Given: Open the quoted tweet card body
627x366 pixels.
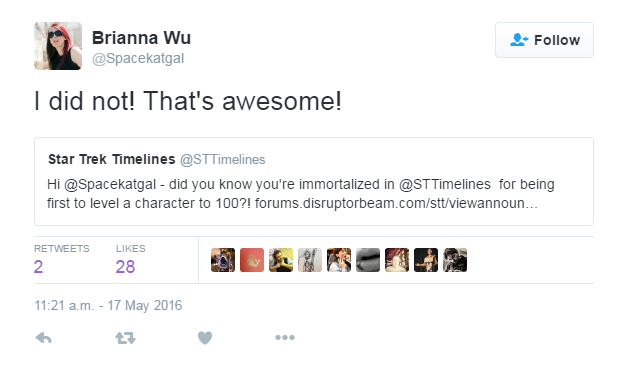Looking at the screenshot, I should [x=314, y=182].
